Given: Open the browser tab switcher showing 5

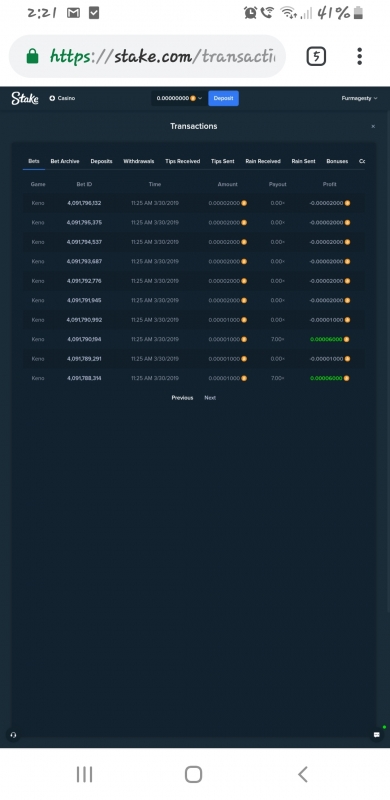Looking at the screenshot, I should pos(316,56).
